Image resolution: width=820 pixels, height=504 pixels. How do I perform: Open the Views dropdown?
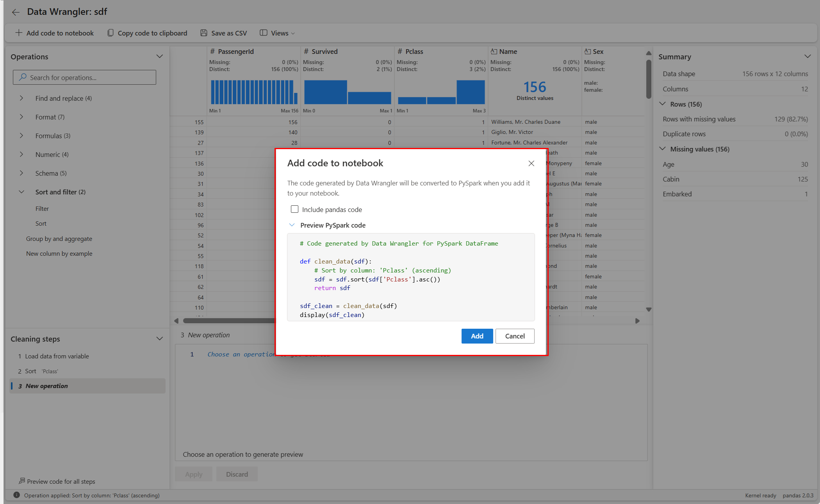pyautogui.click(x=277, y=33)
